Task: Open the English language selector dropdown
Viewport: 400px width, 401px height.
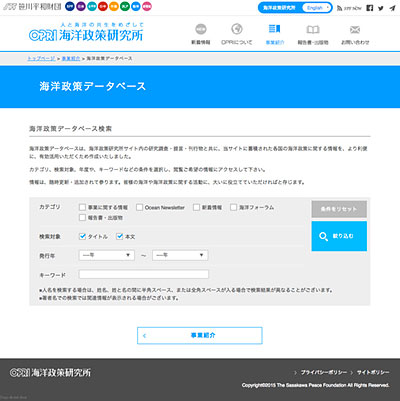Action: tap(317, 8)
